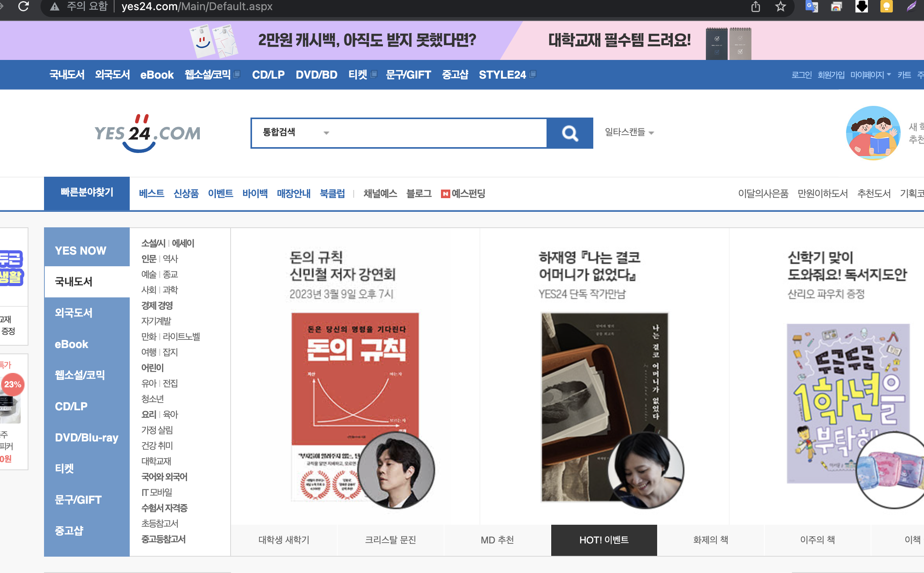The image size is (924, 573).
Task: Click the red N icon beside 예스펀딩
Action: pyautogui.click(x=445, y=194)
